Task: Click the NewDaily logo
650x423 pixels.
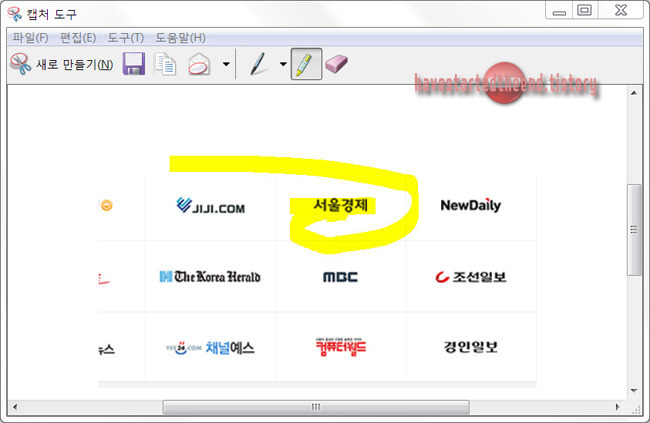Action: click(x=471, y=205)
